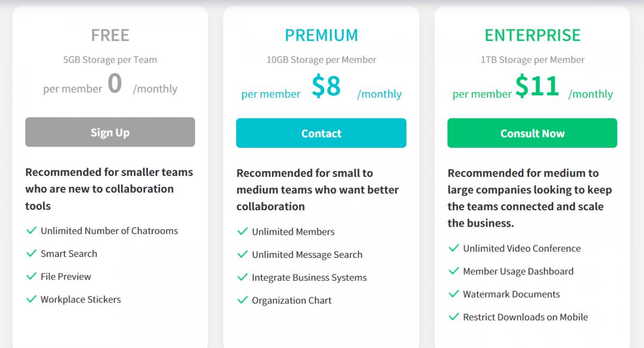Viewport: 644px width, 348px height.
Task: Click checkmark beside Watermark Documents
Action: pyautogui.click(x=454, y=293)
